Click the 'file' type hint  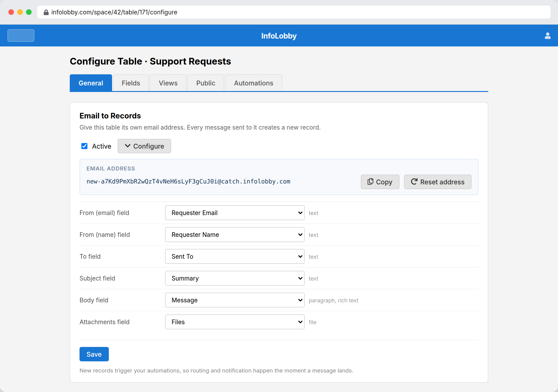pyautogui.click(x=312, y=322)
